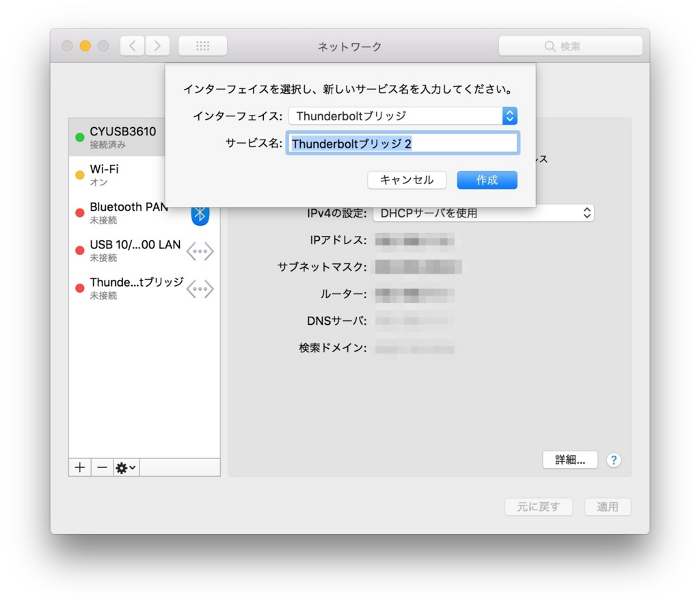Click the back arrow in the toolbar
The width and height of the screenshot is (700, 606).
click(131, 45)
